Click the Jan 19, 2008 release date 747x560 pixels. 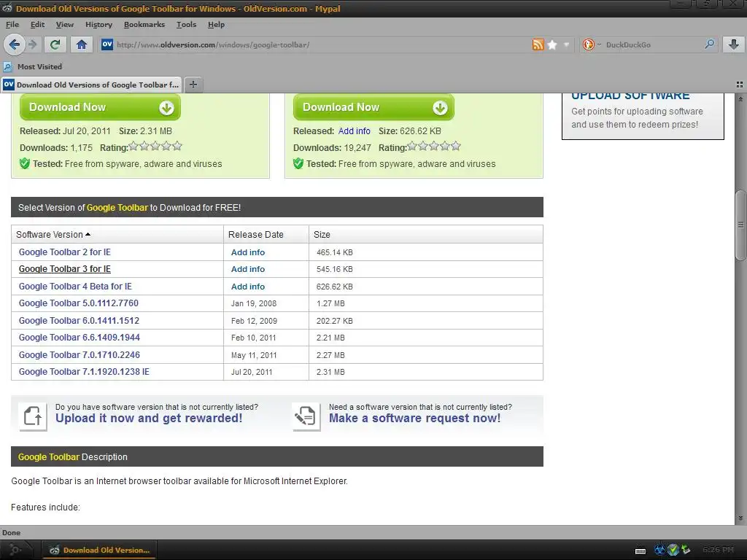pos(253,303)
